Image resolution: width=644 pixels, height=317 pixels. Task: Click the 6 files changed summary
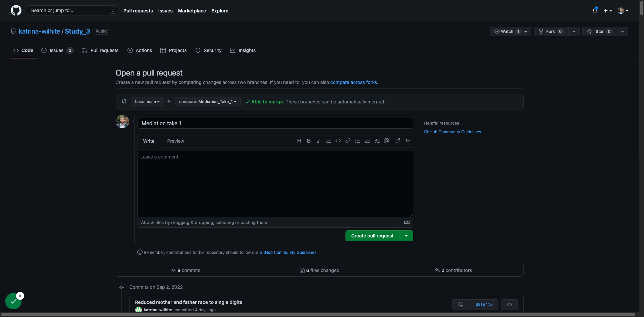320,270
